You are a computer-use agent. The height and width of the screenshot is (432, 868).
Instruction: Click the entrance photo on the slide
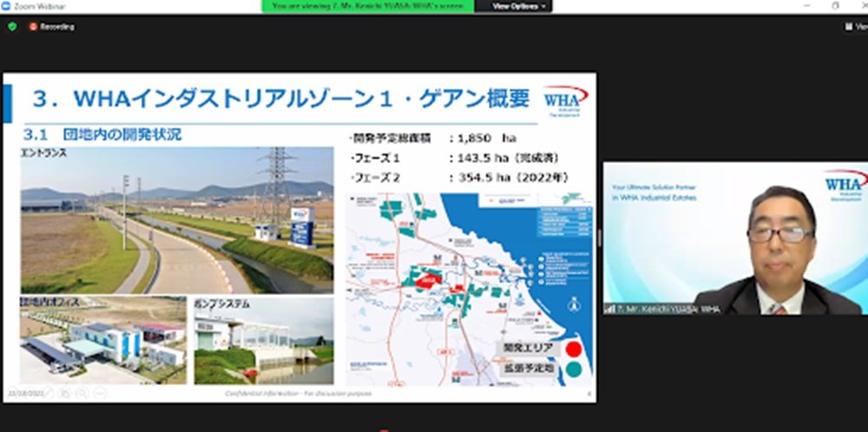176,220
